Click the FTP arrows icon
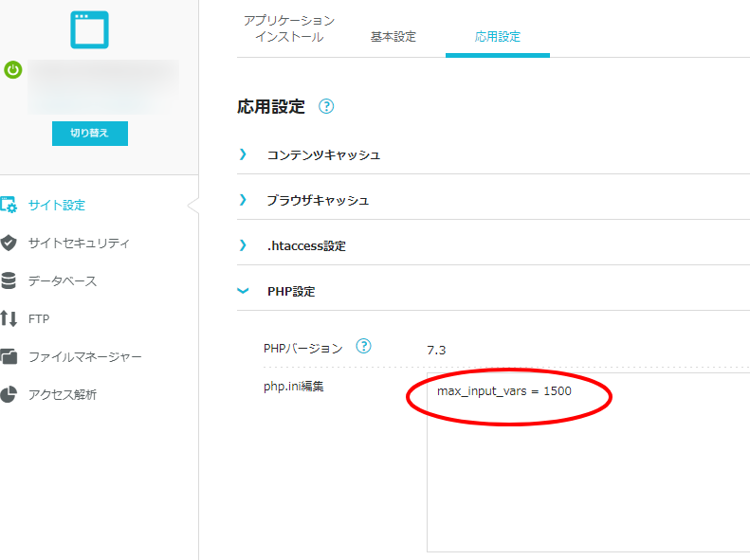Screen dimensions: 750x560 pyautogui.click(x=9, y=318)
